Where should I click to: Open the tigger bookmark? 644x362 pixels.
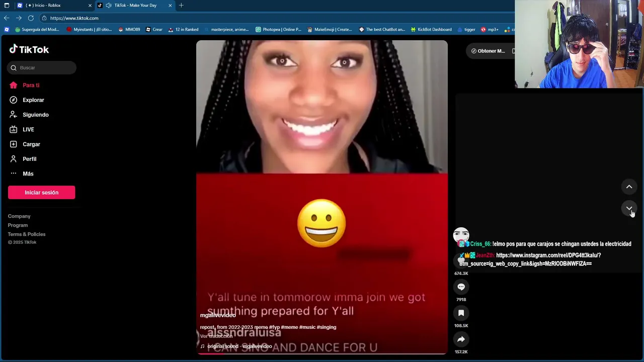tap(466, 30)
